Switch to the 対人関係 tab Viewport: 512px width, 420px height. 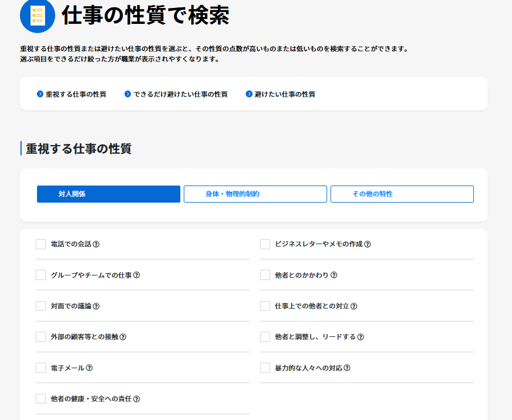109,194
